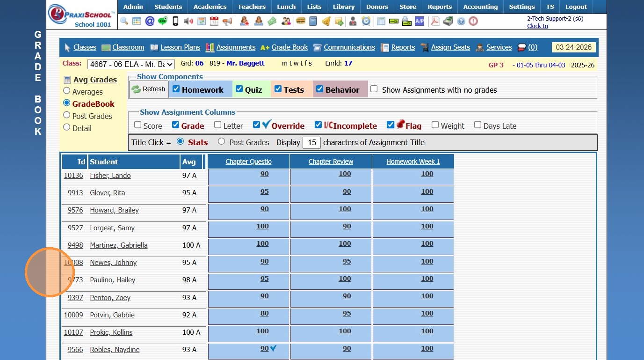Open the hamburger lunch icon
This screenshot has width=644, height=360.
click(300, 21)
